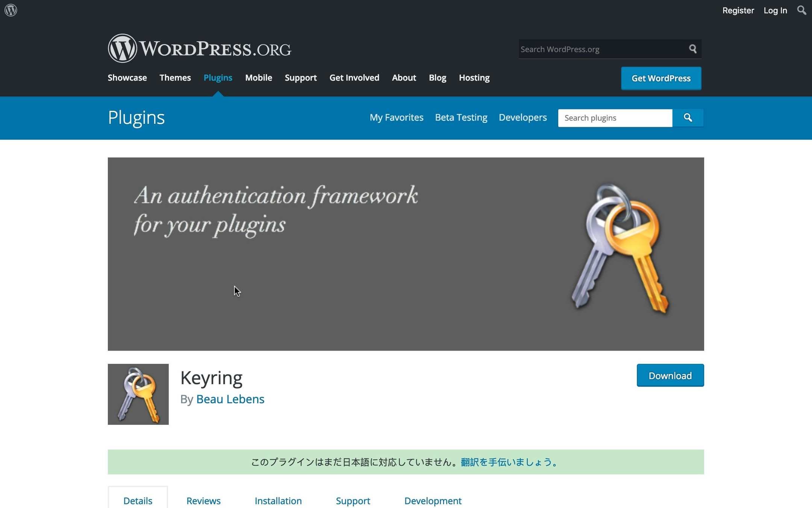Click the Get WordPress button
This screenshot has height=508, width=812.
coord(661,78)
